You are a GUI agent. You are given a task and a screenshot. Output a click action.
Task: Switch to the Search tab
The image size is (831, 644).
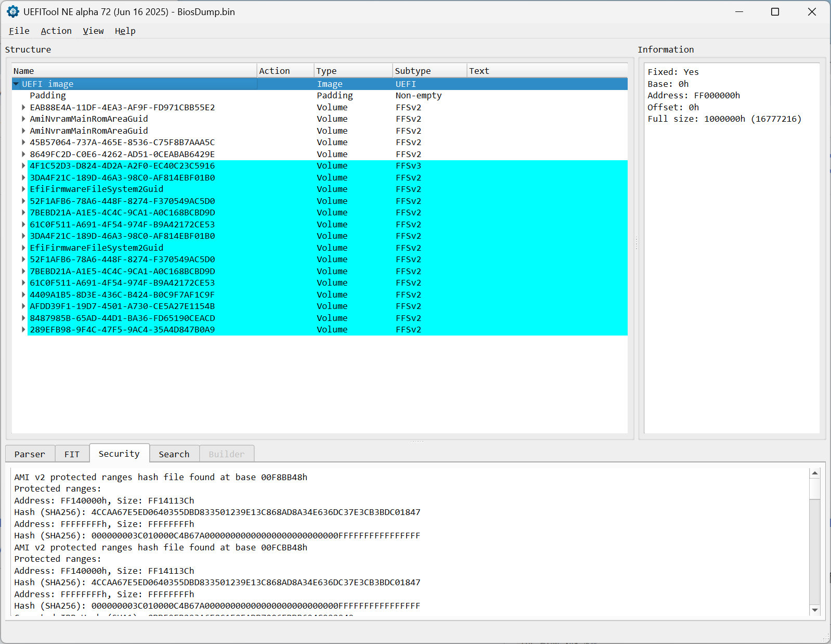coord(174,454)
